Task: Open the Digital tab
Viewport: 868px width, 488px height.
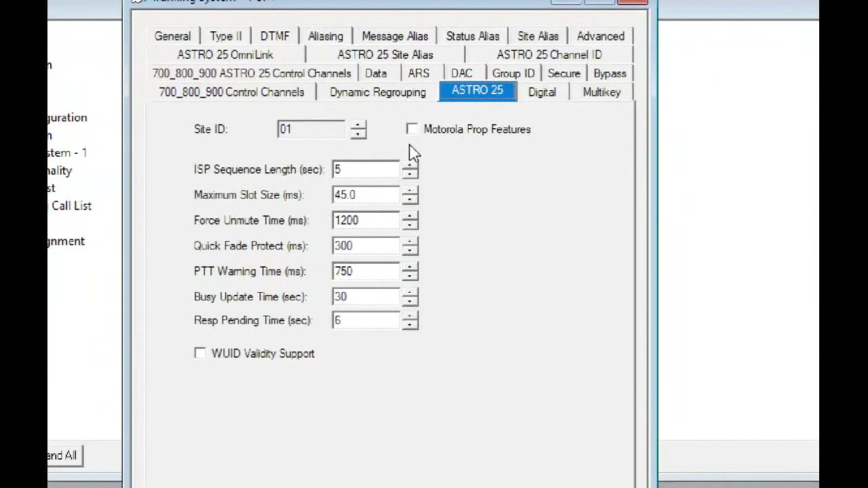Action: [x=542, y=92]
